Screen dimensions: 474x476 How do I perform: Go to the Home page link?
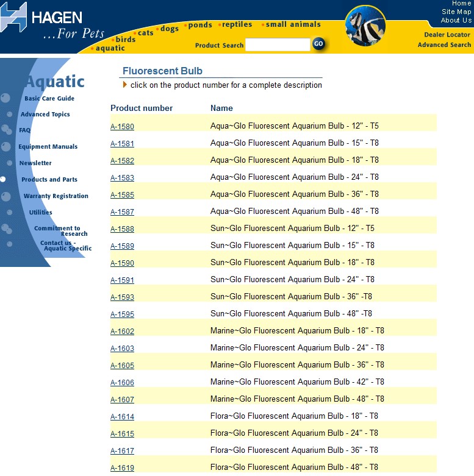point(461,3)
